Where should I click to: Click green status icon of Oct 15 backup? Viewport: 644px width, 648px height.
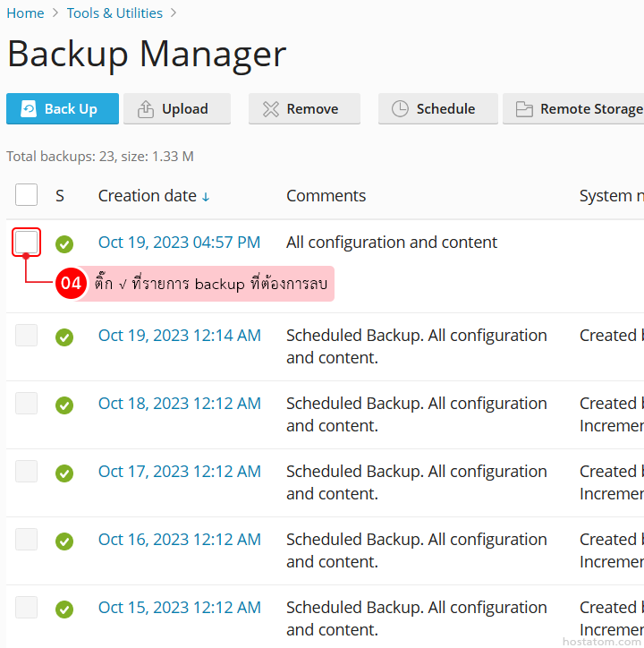click(x=64, y=609)
